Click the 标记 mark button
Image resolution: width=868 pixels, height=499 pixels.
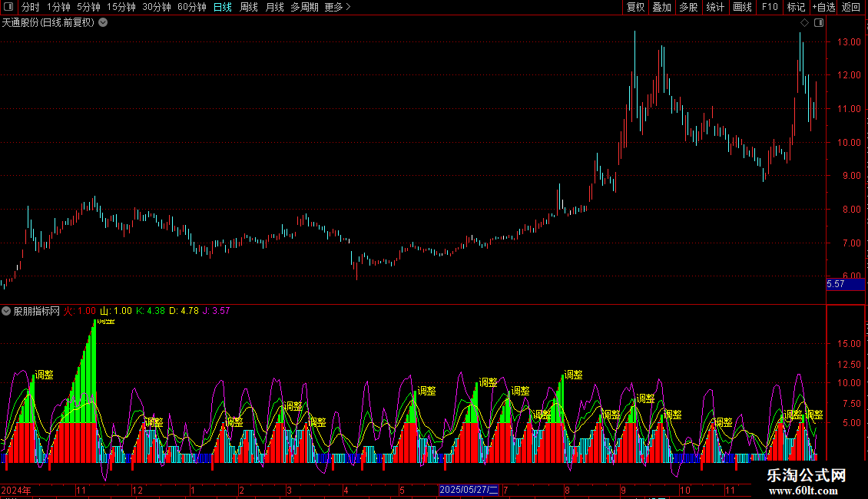796,7
